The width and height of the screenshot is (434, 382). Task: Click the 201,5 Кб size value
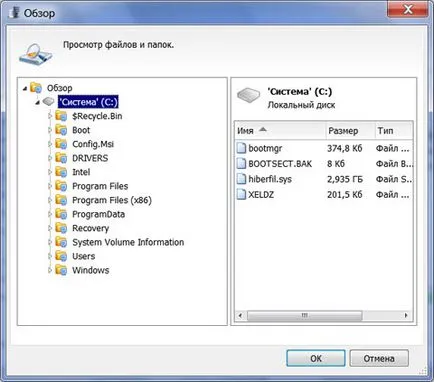(345, 194)
